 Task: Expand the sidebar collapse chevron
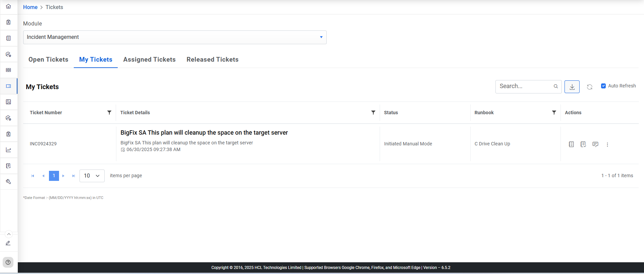[9, 234]
